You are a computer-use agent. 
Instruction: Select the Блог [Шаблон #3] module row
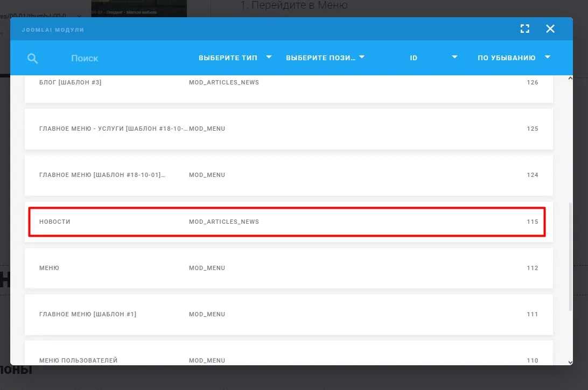[x=289, y=88]
